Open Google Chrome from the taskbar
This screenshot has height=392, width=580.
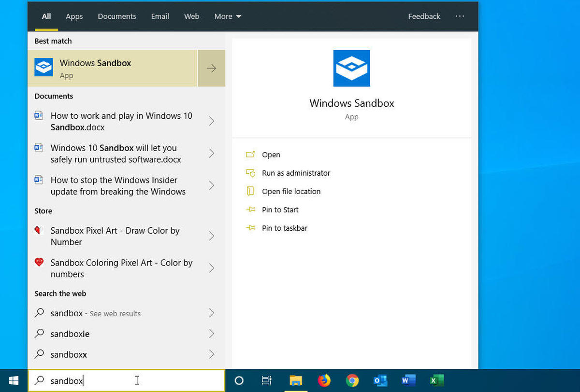pyautogui.click(x=352, y=380)
